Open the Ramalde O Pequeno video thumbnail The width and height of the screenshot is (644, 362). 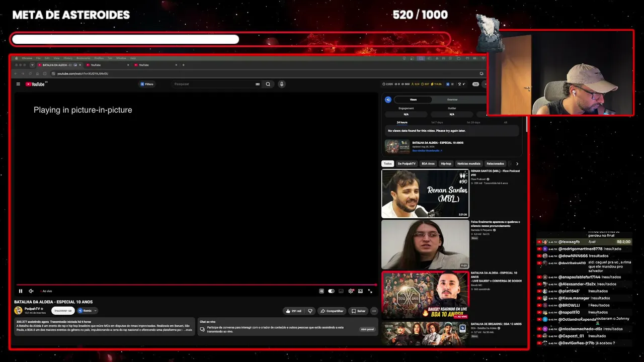pos(425,244)
